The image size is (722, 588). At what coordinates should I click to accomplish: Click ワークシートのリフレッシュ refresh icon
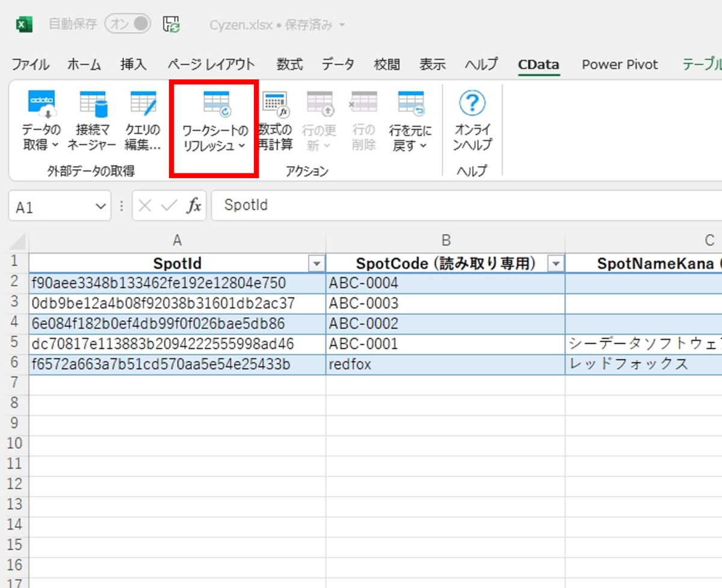pos(215,122)
